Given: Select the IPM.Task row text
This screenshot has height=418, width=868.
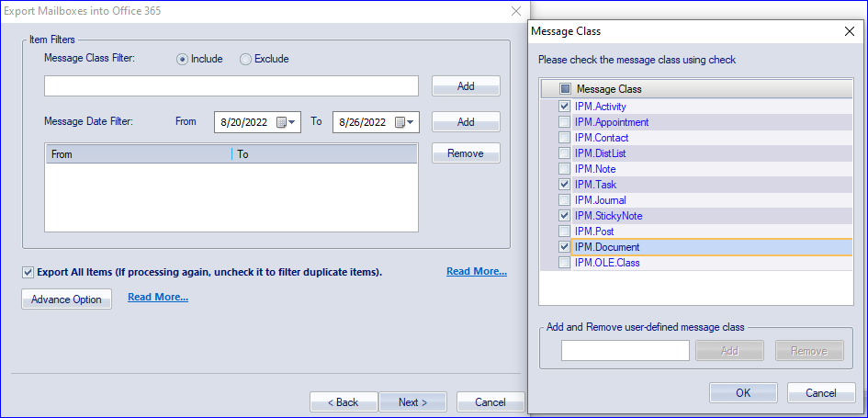Looking at the screenshot, I should point(595,185).
